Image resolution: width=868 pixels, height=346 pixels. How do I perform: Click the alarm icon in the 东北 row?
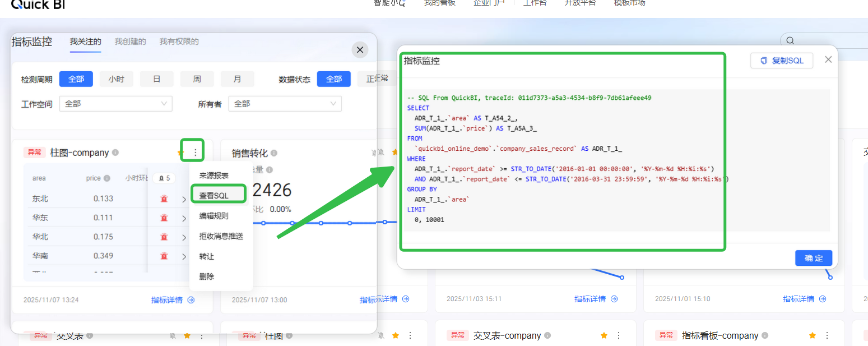coord(164,199)
